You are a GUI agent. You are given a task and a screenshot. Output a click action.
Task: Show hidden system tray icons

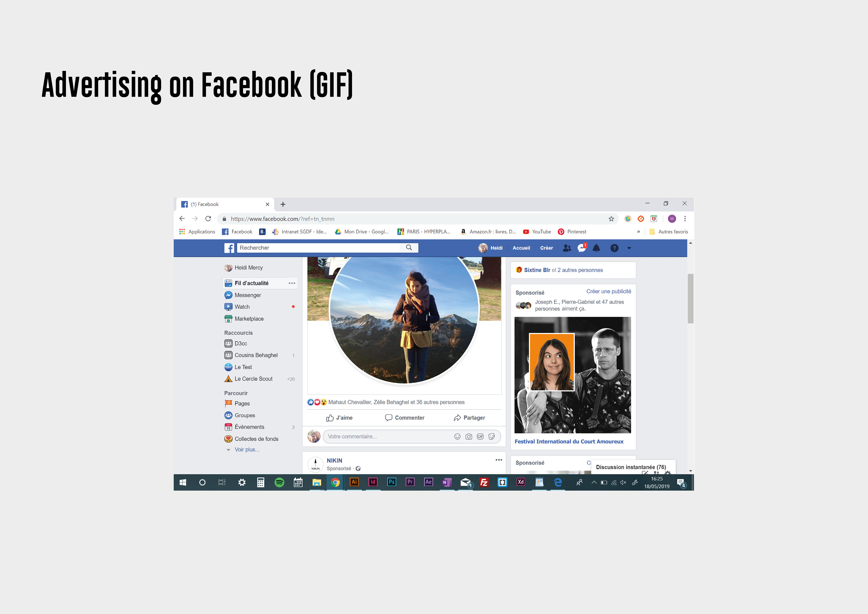pos(594,482)
